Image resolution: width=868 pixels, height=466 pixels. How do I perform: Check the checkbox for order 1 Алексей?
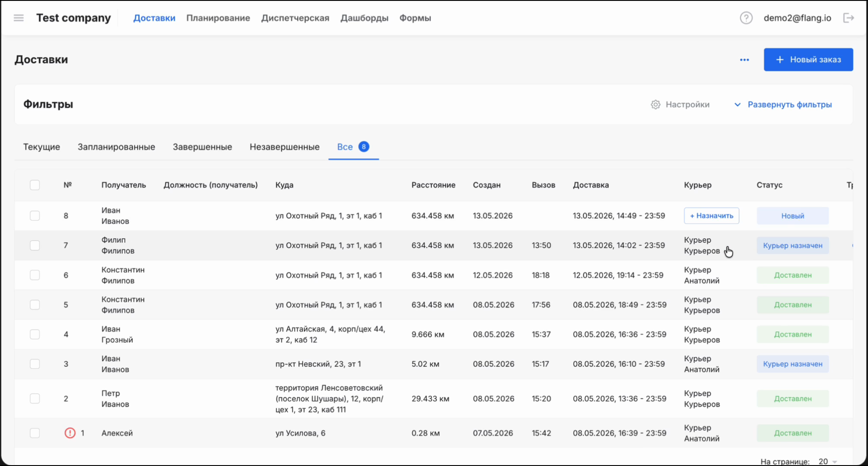tap(35, 433)
